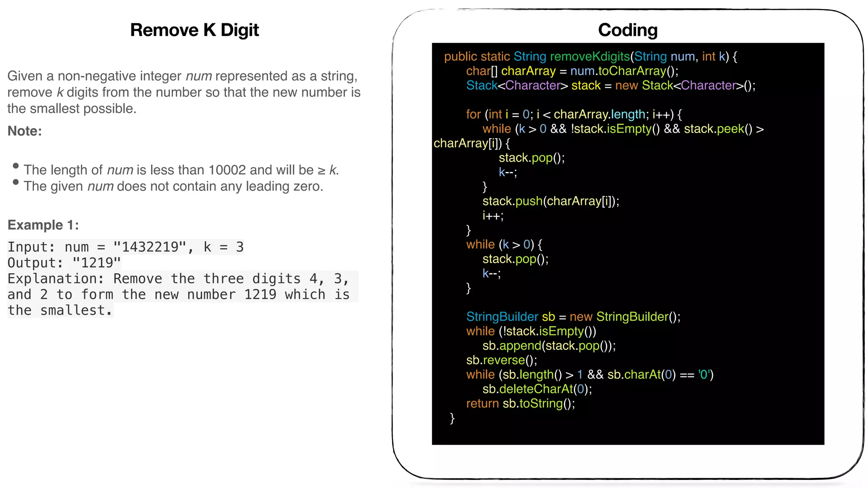Click the 'sb.append(stack.pop());' line
The height and width of the screenshot is (488, 868).
(549, 346)
